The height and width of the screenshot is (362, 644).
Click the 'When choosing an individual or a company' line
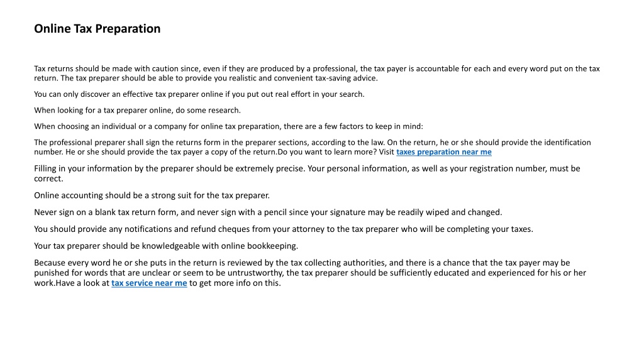pyautogui.click(x=228, y=126)
